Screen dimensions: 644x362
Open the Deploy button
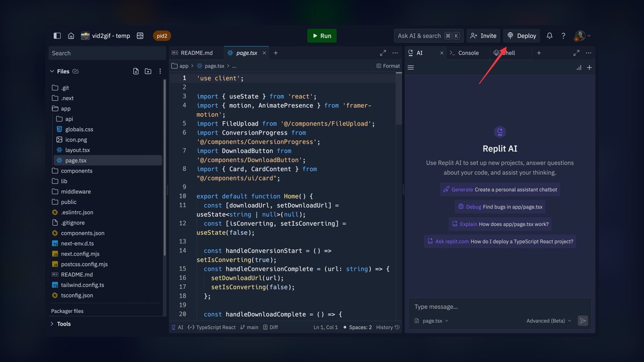pyautogui.click(x=522, y=36)
